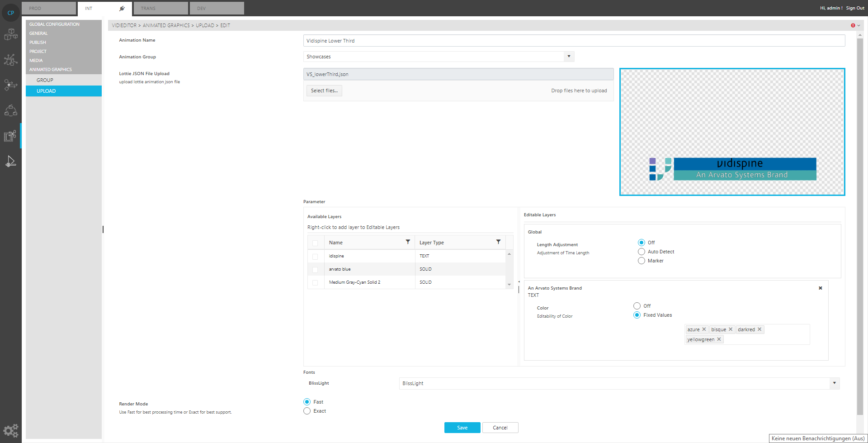868x443 pixels.
Task: Open the cubes module icon in sidebar
Action: click(11, 34)
